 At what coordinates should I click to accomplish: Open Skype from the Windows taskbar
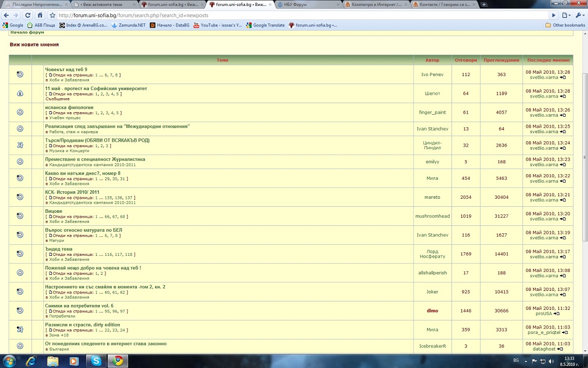click(95, 360)
